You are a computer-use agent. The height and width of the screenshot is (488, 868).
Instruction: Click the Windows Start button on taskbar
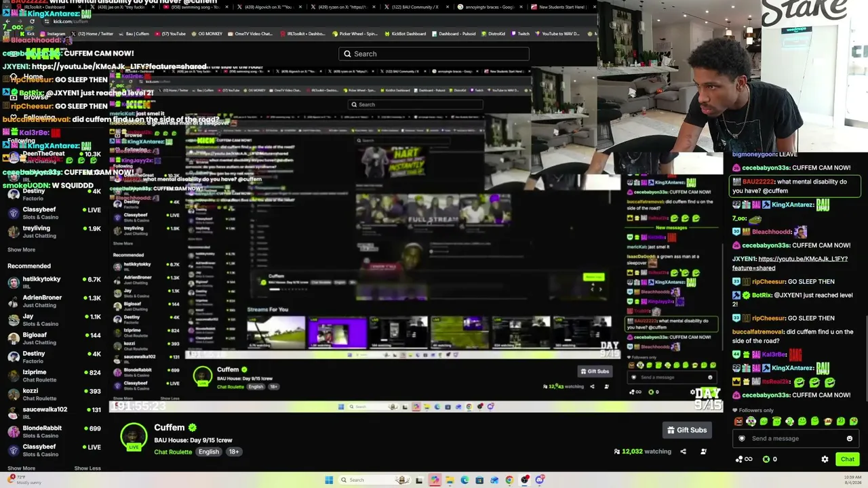[x=329, y=480]
